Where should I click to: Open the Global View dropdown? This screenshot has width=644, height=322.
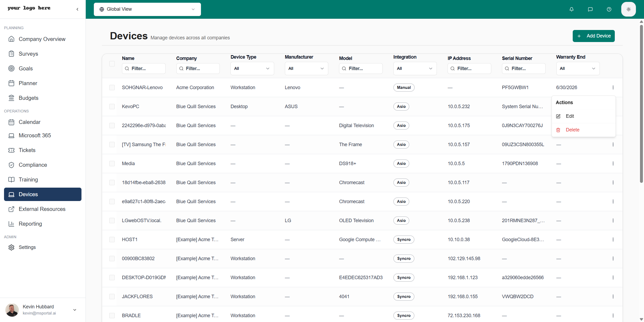coord(147,9)
